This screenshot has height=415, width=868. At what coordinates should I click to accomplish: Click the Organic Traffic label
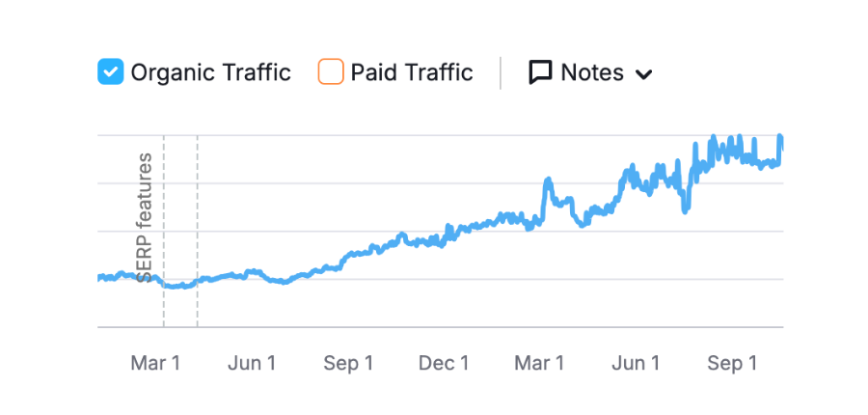pyautogui.click(x=211, y=72)
